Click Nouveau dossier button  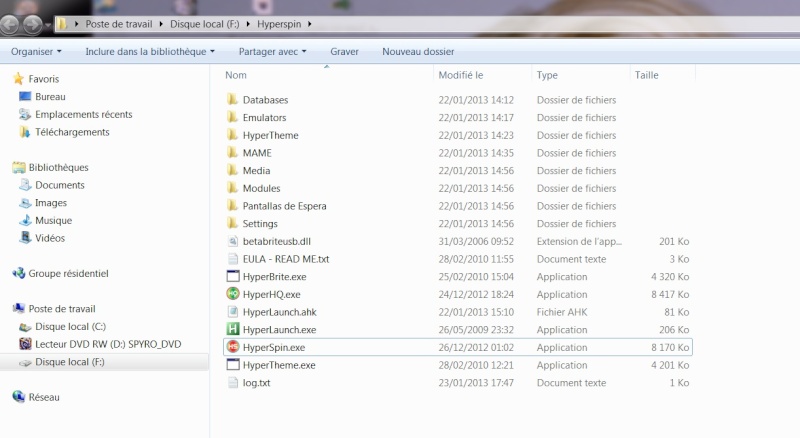(418, 52)
